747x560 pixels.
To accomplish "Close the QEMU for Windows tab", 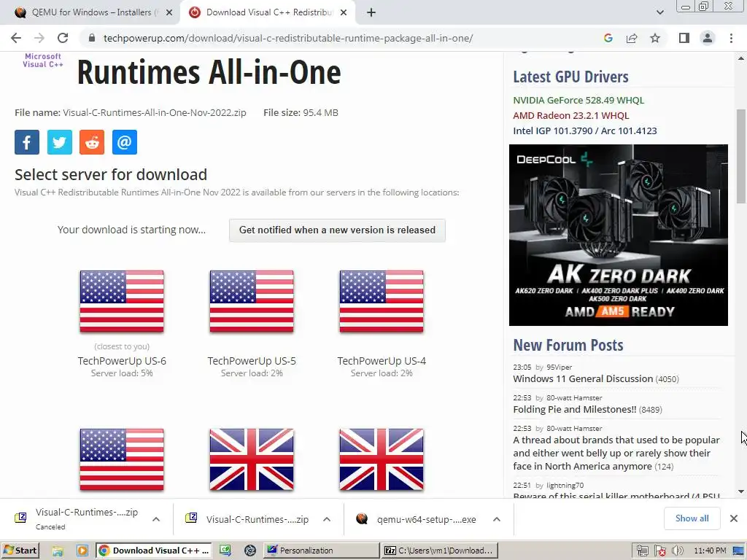I will (x=169, y=13).
